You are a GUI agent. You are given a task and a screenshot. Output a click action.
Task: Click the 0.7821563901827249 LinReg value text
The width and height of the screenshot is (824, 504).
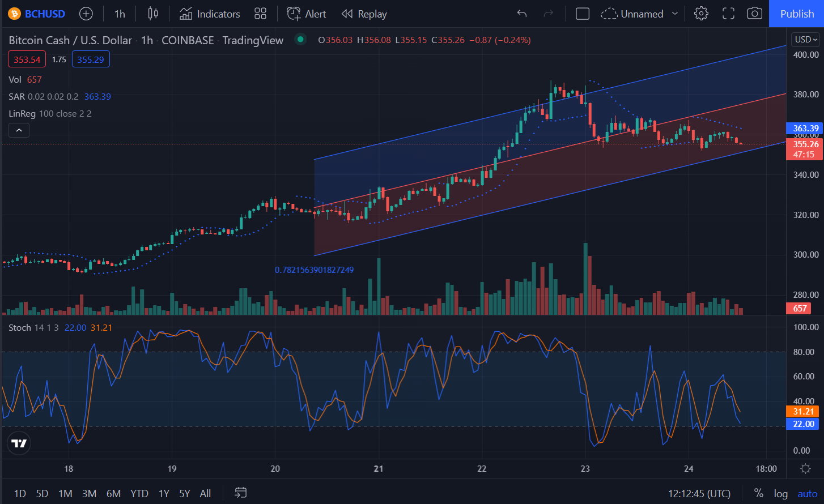pos(314,270)
